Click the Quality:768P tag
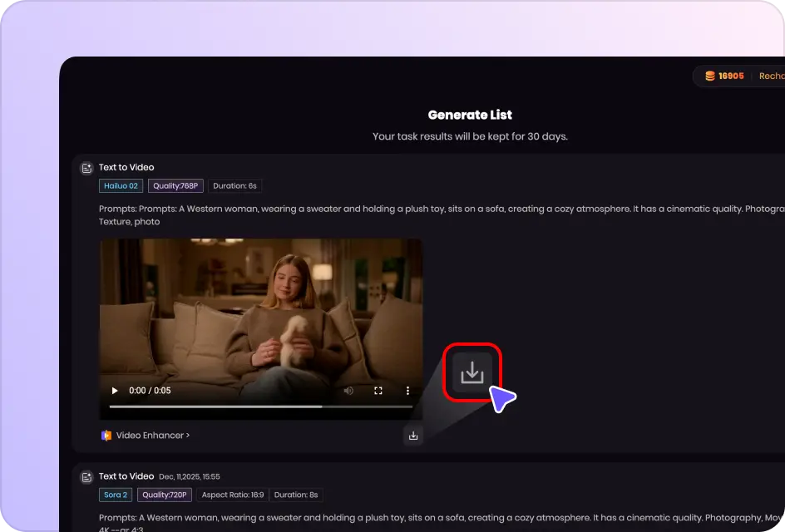The height and width of the screenshot is (532, 785). point(175,186)
